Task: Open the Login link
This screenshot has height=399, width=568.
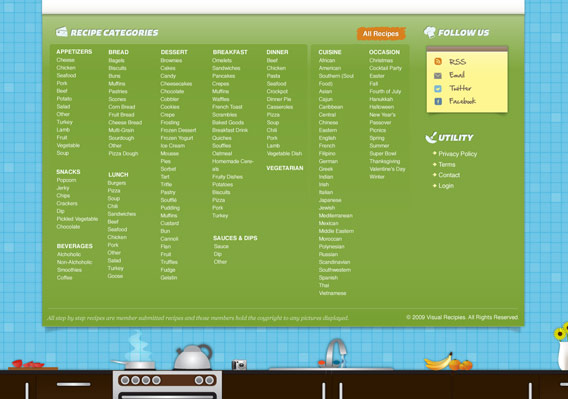Action: pos(446,186)
